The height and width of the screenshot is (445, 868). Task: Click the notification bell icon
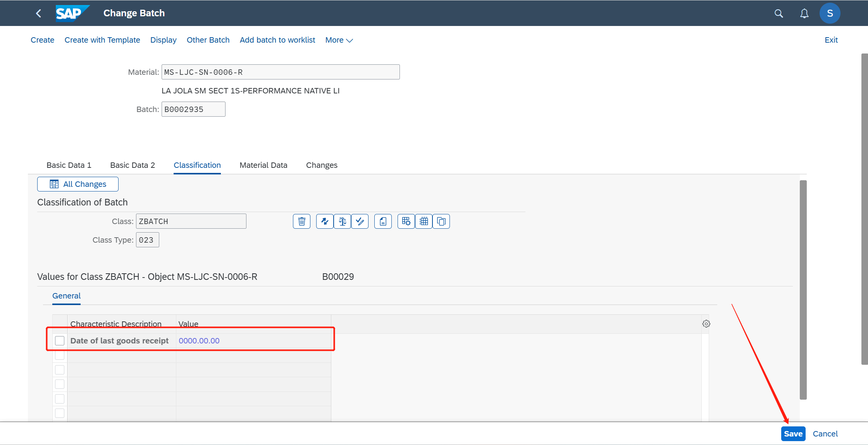point(804,14)
